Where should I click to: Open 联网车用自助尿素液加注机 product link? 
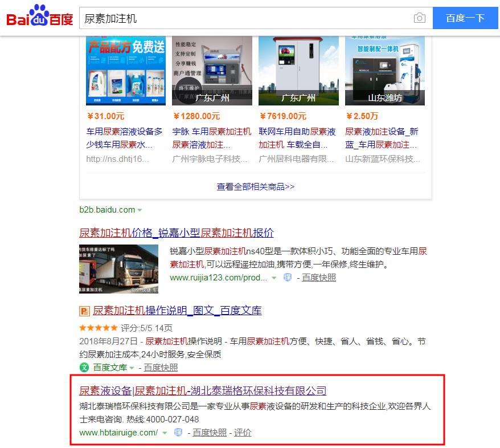pyautogui.click(x=297, y=138)
